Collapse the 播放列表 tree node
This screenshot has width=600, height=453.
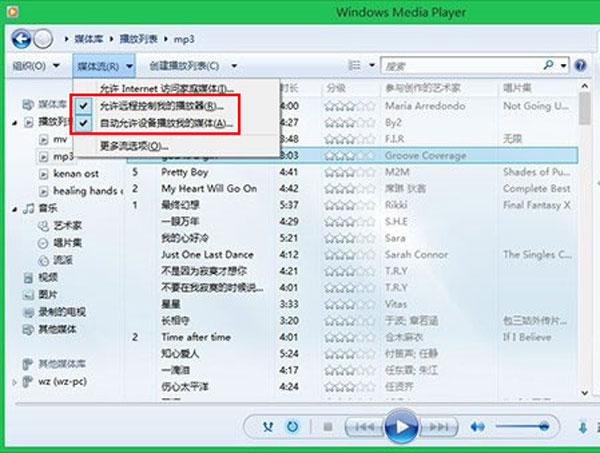(15, 123)
